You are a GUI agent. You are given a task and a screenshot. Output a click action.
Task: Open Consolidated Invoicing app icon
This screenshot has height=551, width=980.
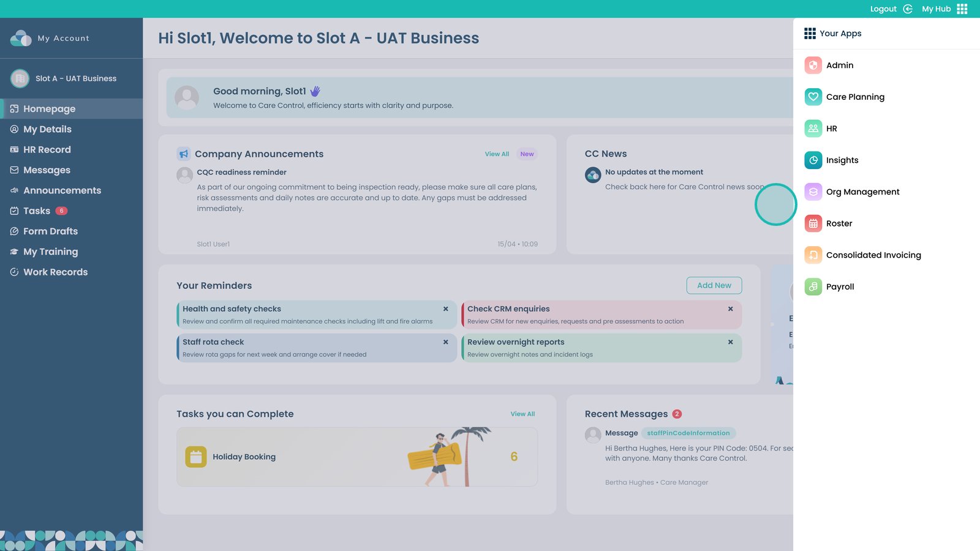click(813, 255)
